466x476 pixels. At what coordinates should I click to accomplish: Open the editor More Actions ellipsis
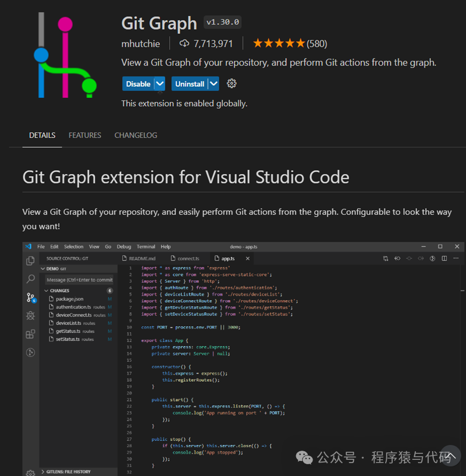click(456, 258)
